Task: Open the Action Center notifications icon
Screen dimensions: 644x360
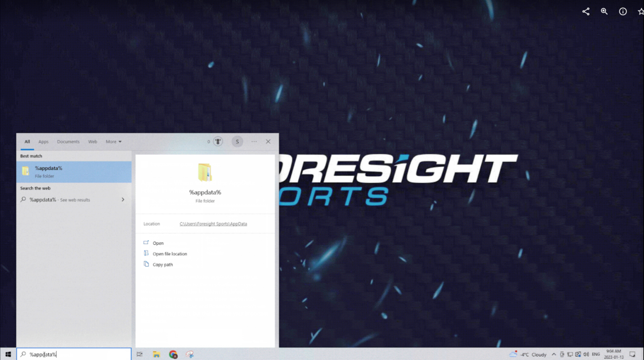Action: pyautogui.click(x=632, y=354)
